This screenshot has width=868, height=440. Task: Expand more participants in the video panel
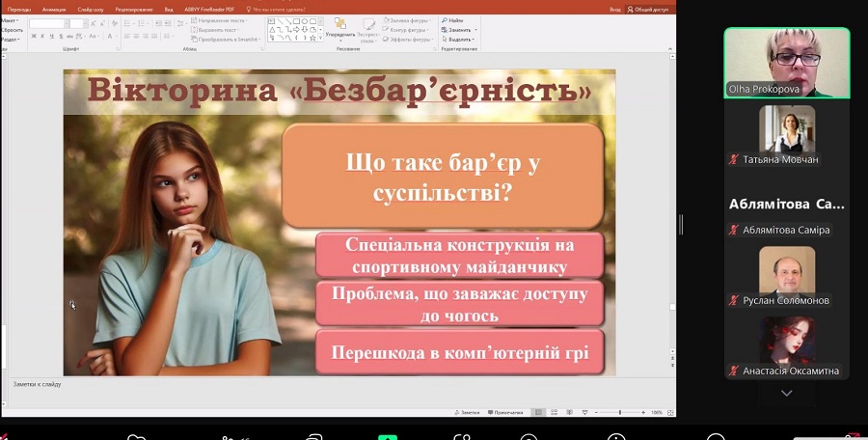(786, 394)
